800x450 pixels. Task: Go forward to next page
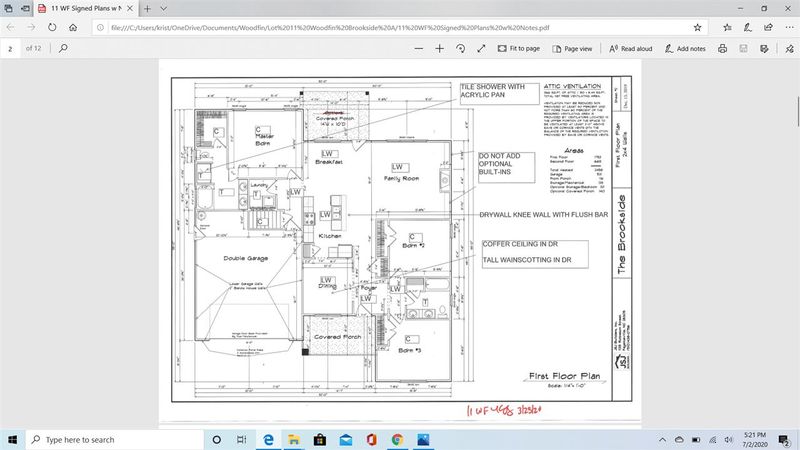pyautogui.click(x=31, y=28)
